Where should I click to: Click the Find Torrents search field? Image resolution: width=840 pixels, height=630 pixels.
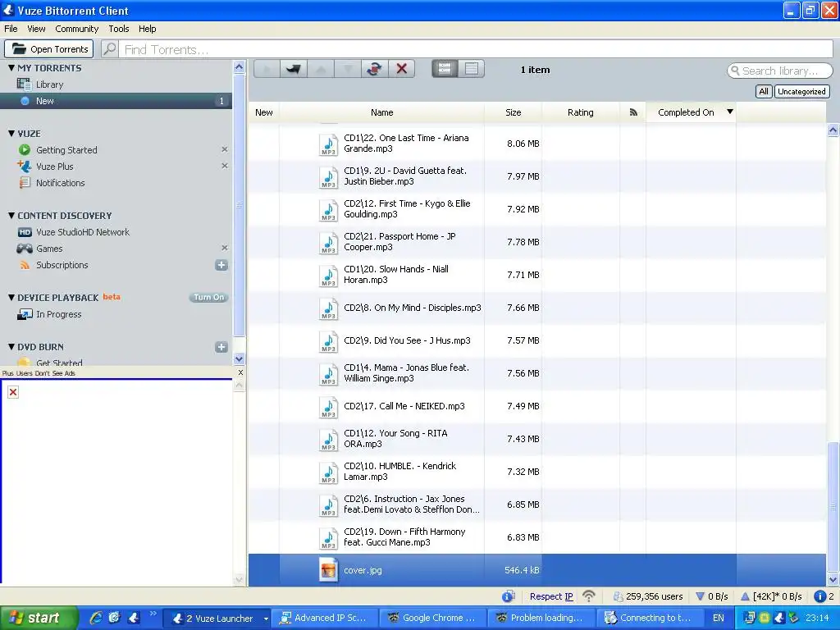pyautogui.click(x=476, y=49)
